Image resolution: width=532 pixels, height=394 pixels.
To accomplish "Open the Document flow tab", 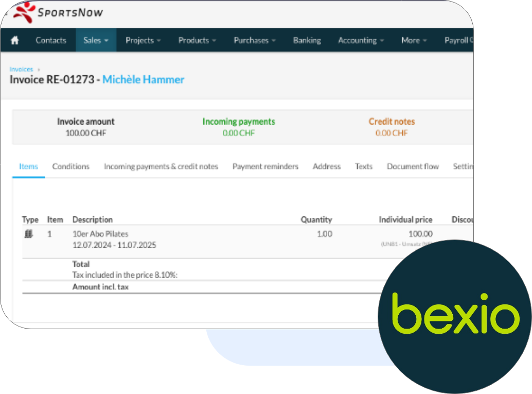I will point(413,166).
